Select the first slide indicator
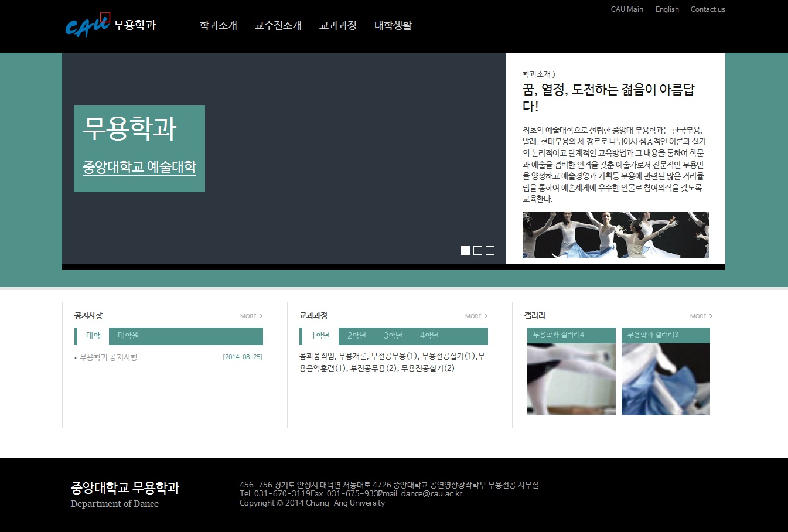This screenshot has width=788, height=532. click(465, 250)
